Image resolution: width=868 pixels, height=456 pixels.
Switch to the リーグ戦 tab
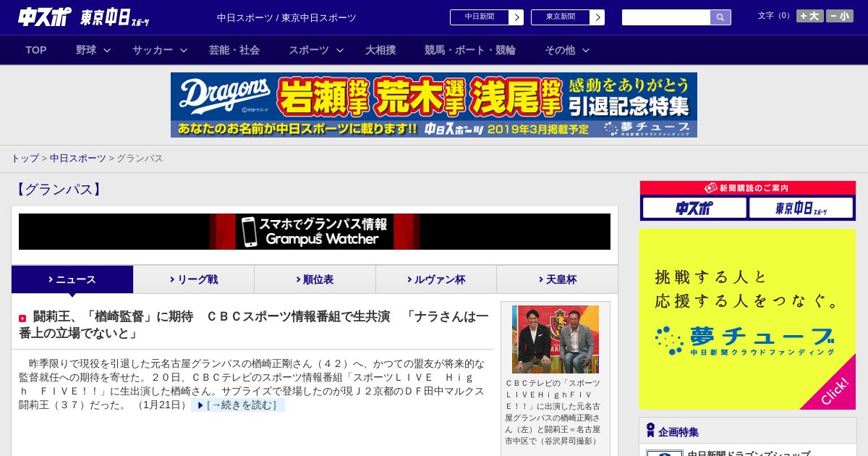pos(194,279)
